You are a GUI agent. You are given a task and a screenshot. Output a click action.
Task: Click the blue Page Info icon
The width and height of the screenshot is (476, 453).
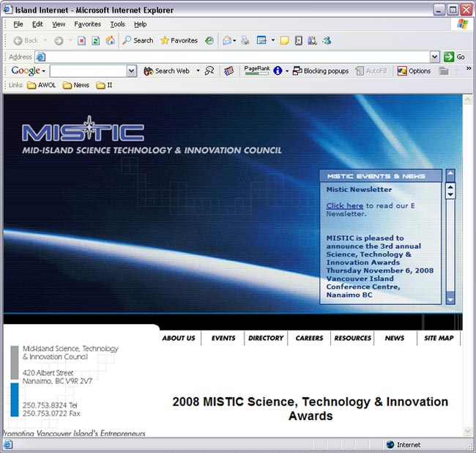tap(278, 71)
